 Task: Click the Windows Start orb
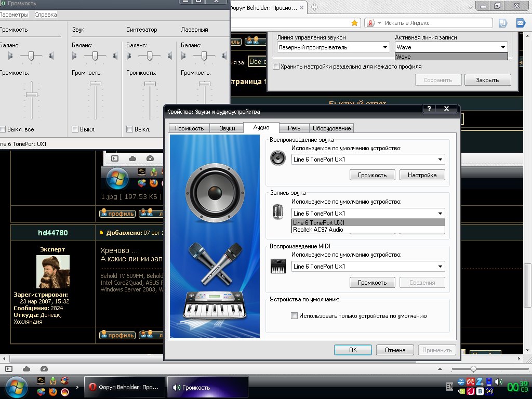coord(17,387)
